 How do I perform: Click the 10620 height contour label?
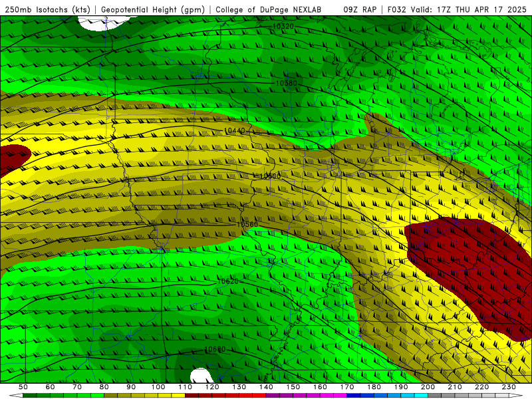[227, 281]
